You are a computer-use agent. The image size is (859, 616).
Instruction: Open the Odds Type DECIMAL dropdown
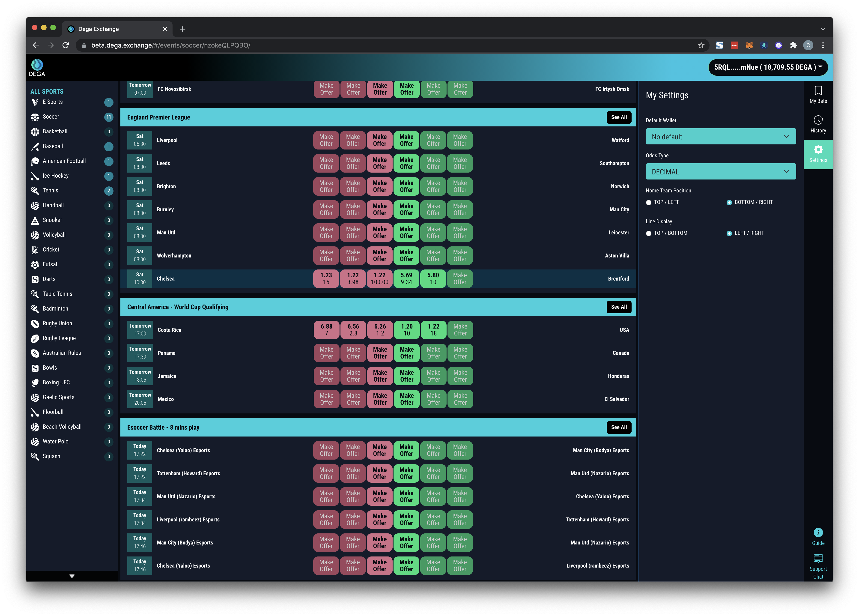720,172
